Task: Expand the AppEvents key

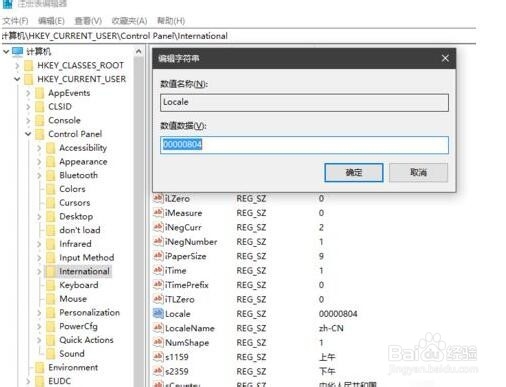Action: (28, 93)
